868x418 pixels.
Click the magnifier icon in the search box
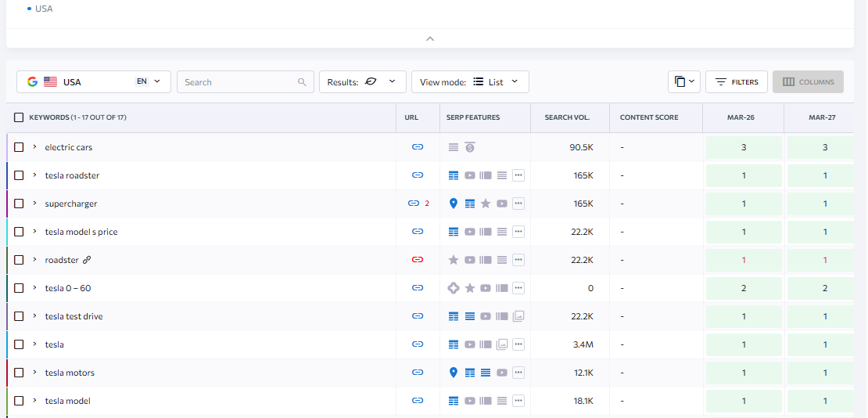click(302, 82)
